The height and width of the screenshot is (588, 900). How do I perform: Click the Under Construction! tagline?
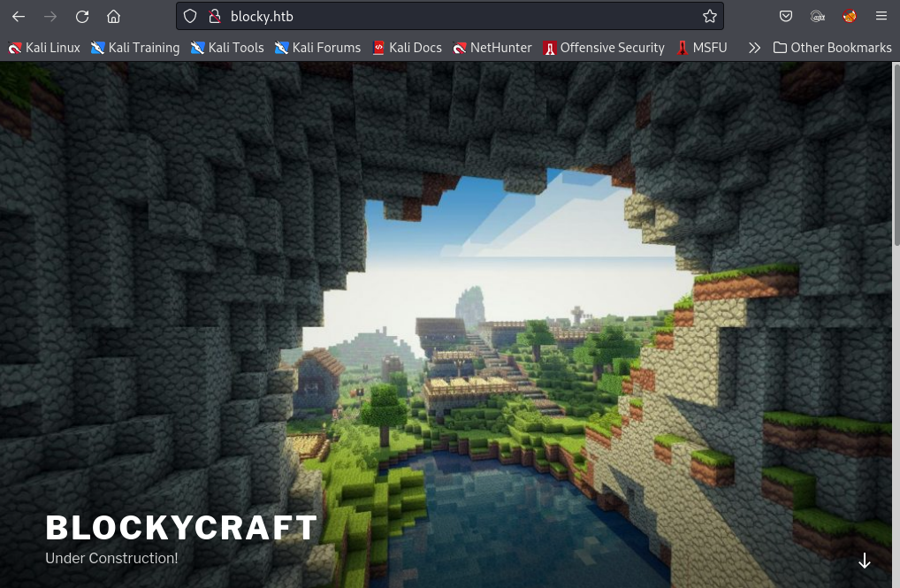111,558
